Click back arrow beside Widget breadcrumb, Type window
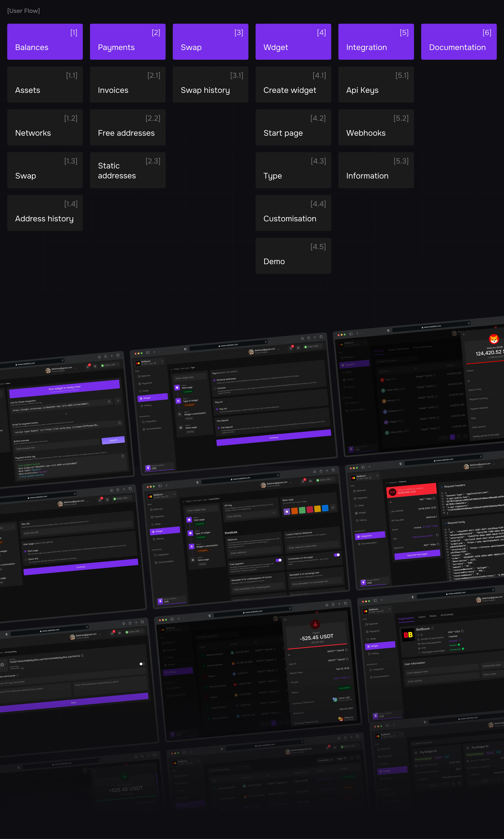 tap(172, 369)
